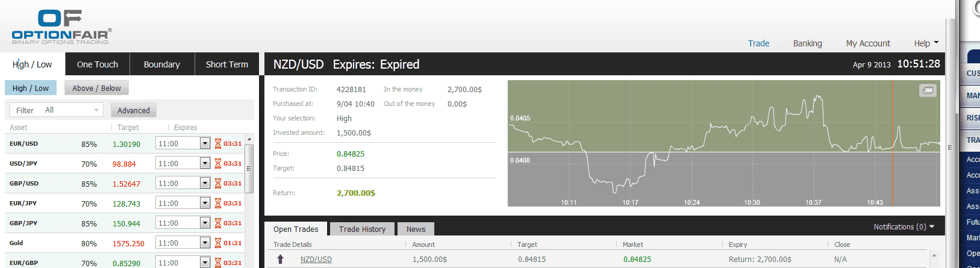Click the hourglass icon in GBP/JPY row

218,223
